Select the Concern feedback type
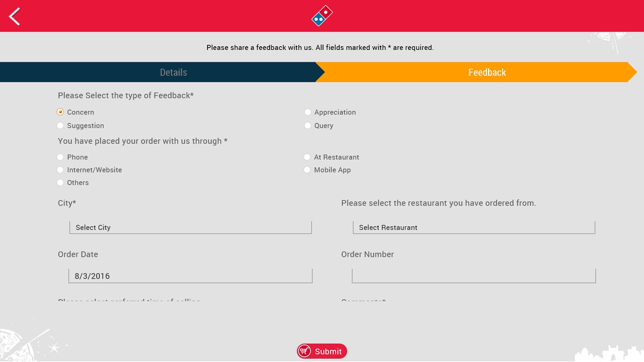 point(60,112)
